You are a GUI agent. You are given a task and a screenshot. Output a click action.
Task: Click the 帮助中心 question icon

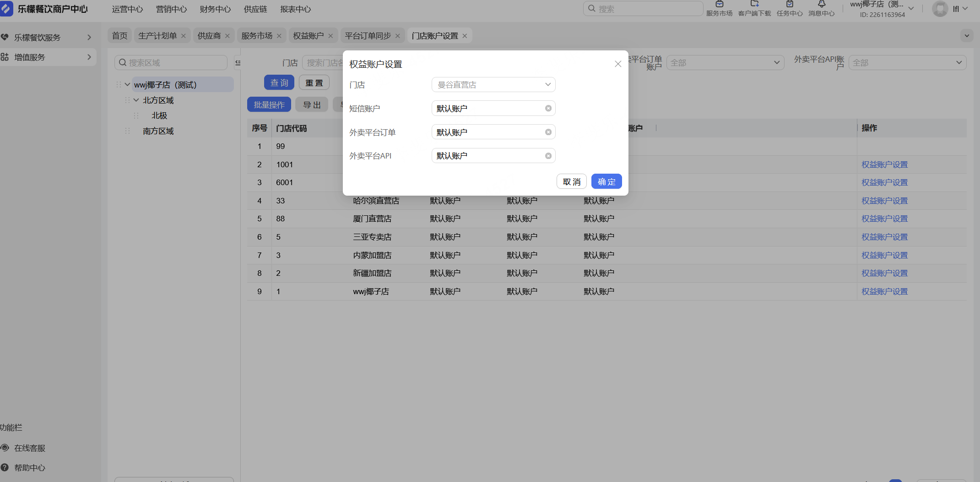5,467
